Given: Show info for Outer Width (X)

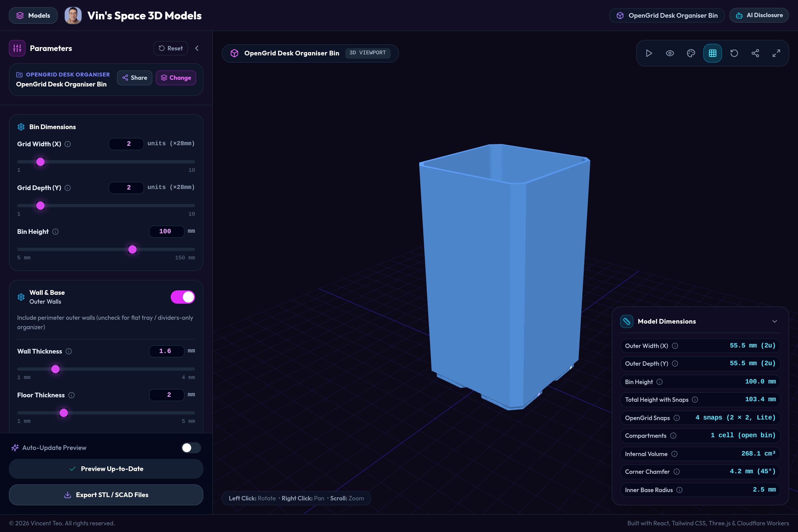Looking at the screenshot, I should (x=675, y=346).
